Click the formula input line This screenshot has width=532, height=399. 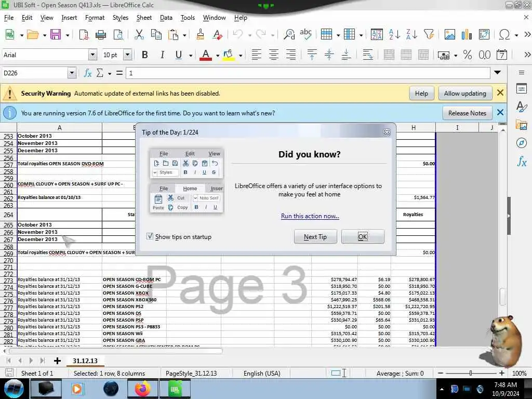coord(308,73)
